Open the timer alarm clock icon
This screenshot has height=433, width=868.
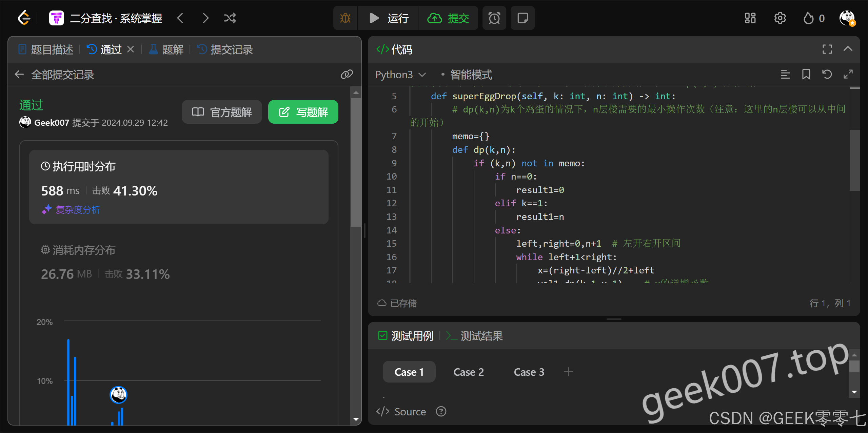494,18
